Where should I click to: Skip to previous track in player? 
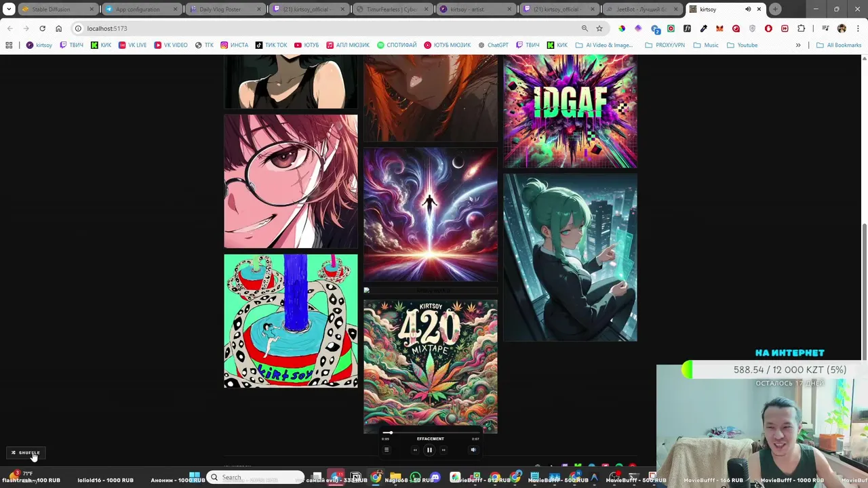tap(415, 449)
